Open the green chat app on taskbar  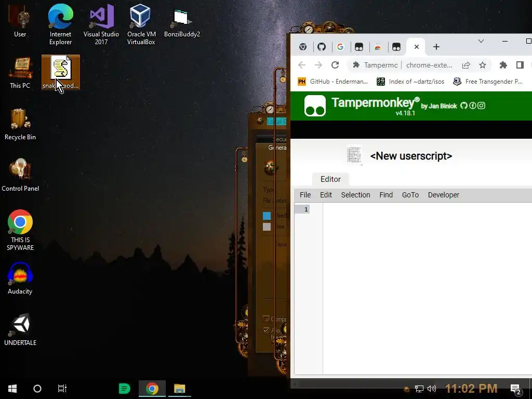tap(124, 389)
